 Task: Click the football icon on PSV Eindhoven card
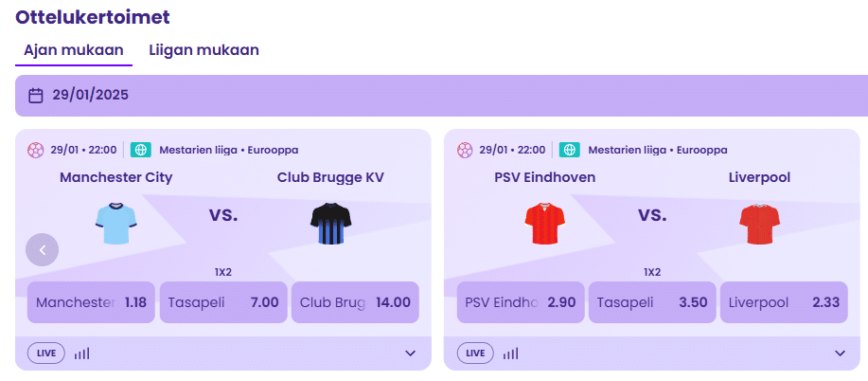pos(465,150)
